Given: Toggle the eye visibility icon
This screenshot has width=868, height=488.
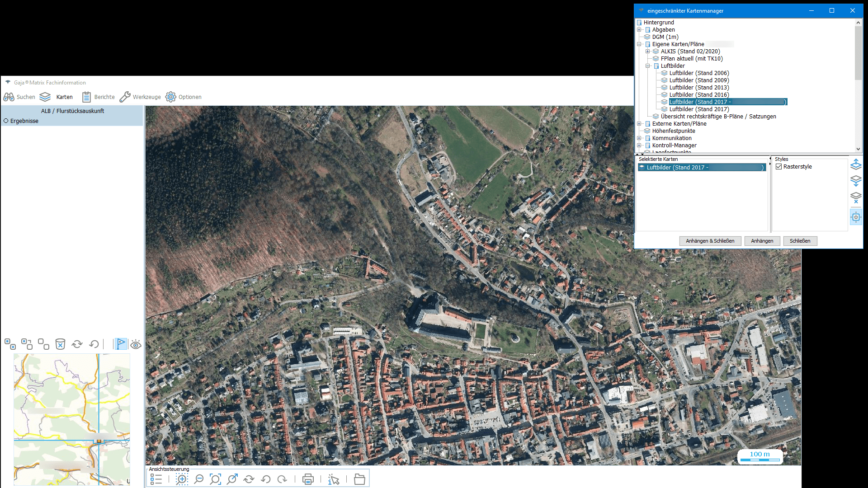Looking at the screenshot, I should point(136,345).
